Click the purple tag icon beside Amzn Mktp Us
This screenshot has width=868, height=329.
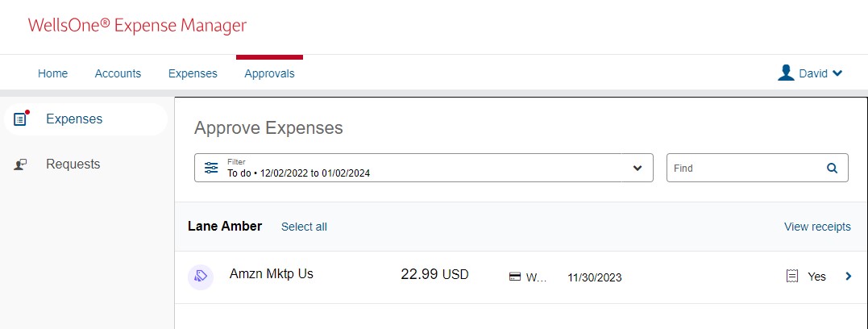point(201,276)
